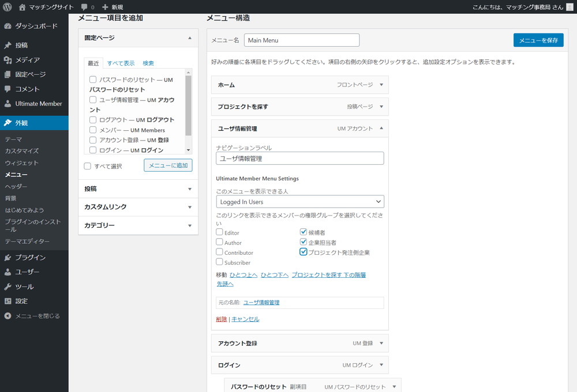Open ウィジェット submenu item
Screen dimensions: 577x392
coord(22,163)
